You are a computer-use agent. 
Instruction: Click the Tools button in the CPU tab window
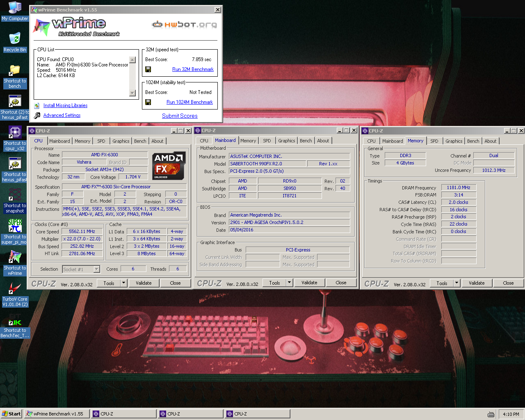point(109,283)
